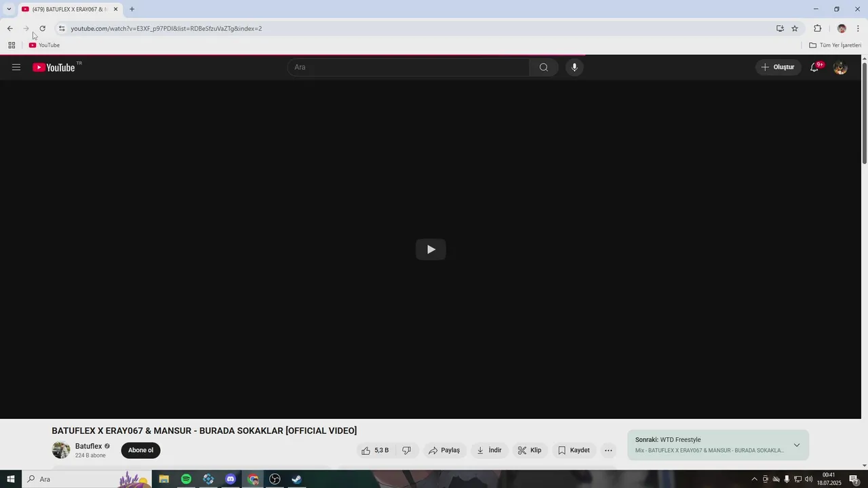868x488 pixels.
Task: Open the three-dot more actions menu
Action: 608,450
